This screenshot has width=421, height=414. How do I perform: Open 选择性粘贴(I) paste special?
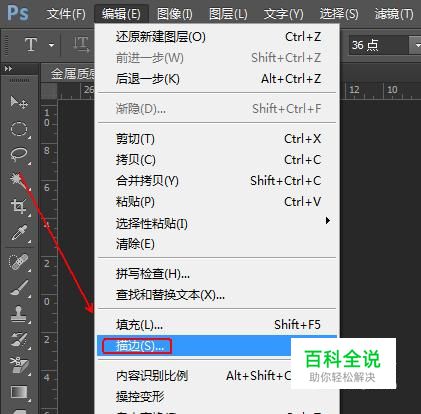click(218, 223)
